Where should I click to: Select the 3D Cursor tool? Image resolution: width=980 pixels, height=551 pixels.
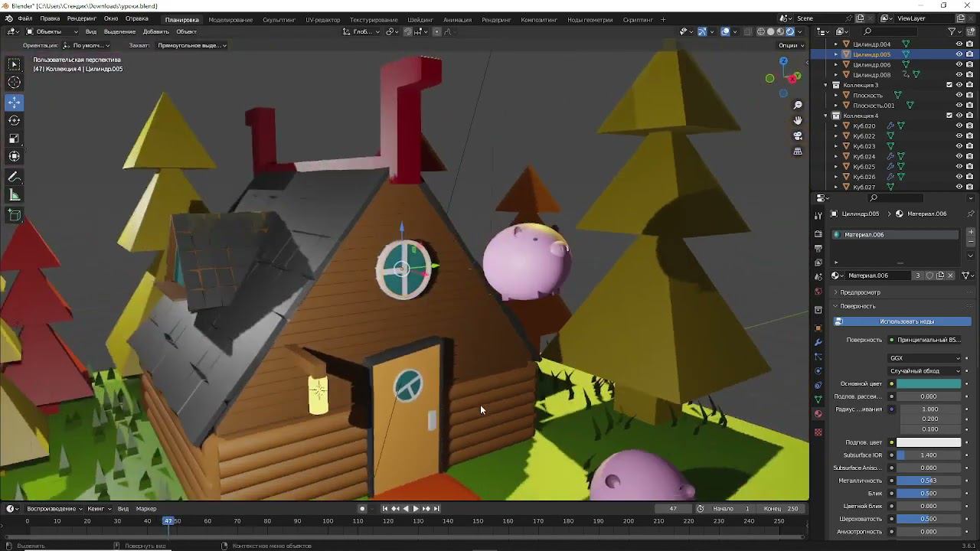click(15, 83)
